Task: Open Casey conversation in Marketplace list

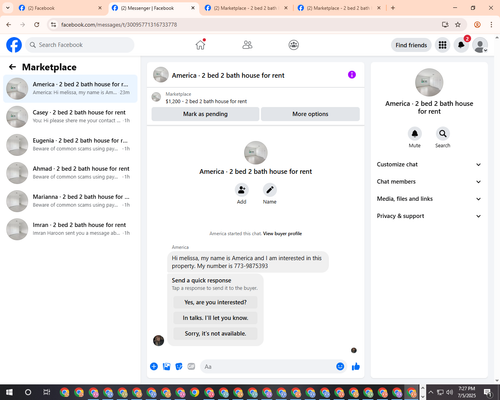Action: pos(70,117)
